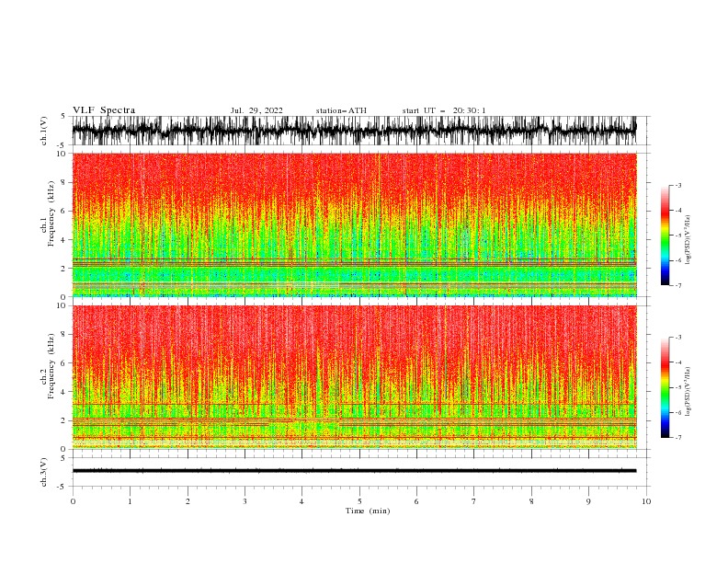Click the "-5" tick of the ch.3(V) axis
This screenshot has width=728, height=563.
63,487
